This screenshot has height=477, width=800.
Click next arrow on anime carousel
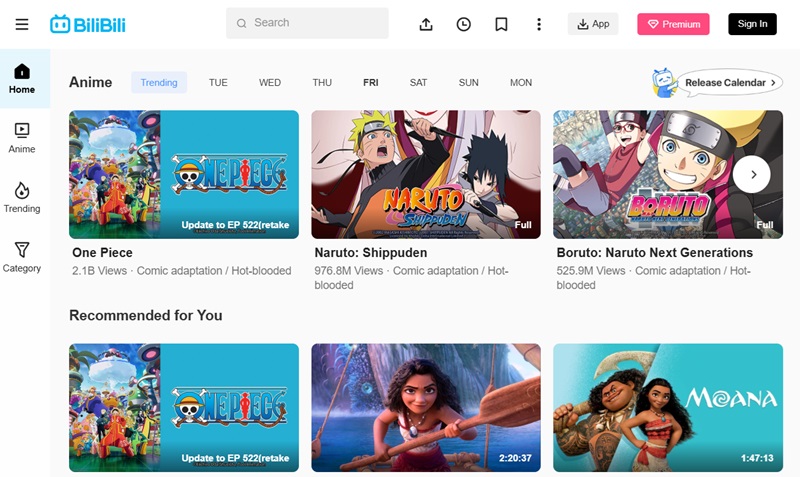(752, 174)
